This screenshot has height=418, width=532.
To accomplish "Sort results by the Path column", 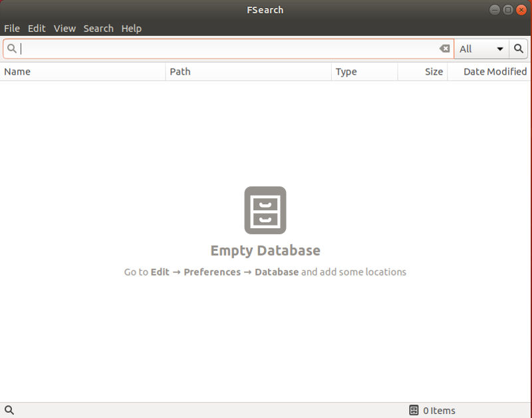I will [180, 71].
